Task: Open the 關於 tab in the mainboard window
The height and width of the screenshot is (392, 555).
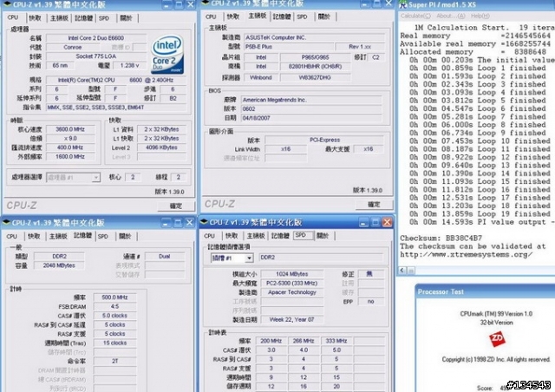Action: 323,16
